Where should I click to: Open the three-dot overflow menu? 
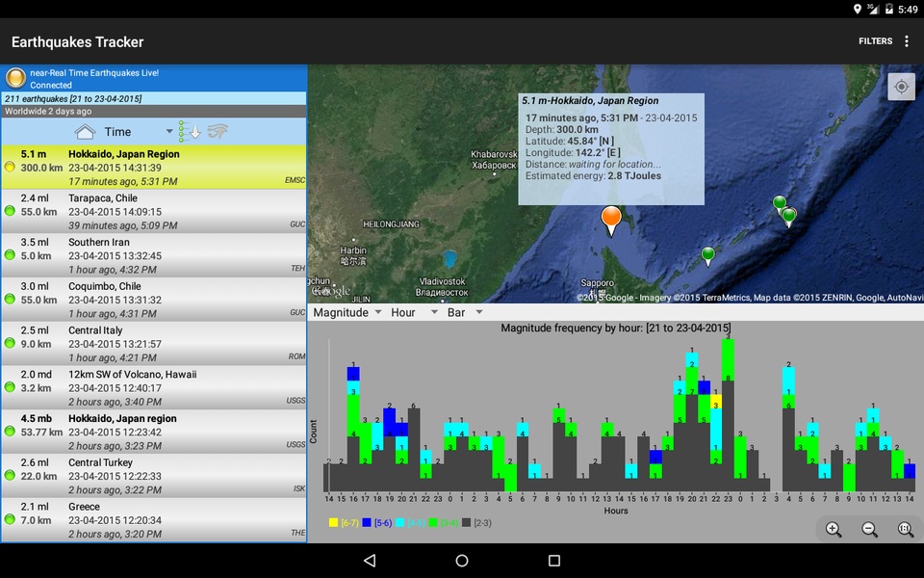click(907, 41)
